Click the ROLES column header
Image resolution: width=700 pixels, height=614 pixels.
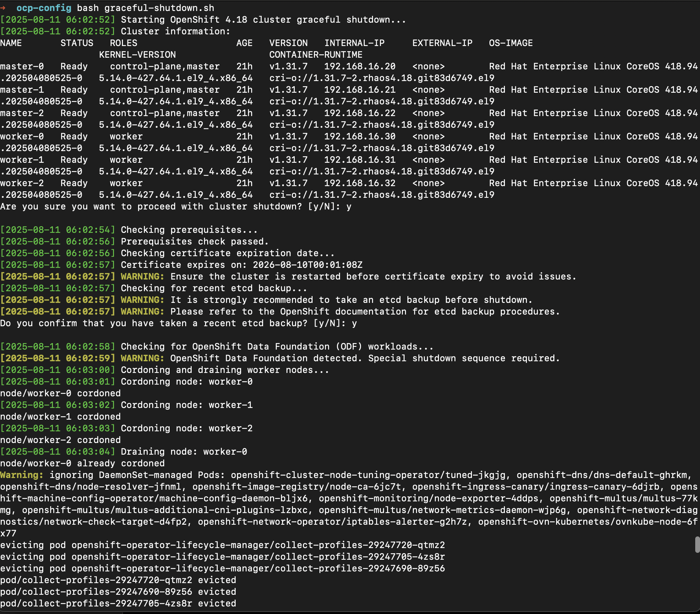[x=124, y=43]
